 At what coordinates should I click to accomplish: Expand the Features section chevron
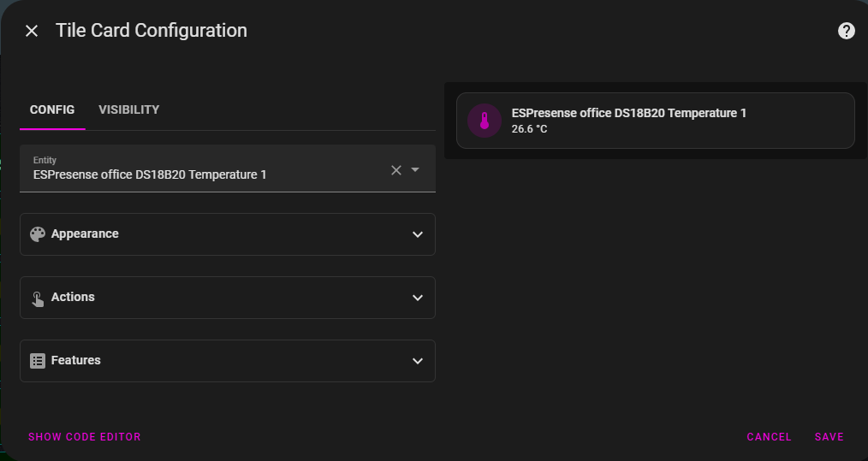418,361
